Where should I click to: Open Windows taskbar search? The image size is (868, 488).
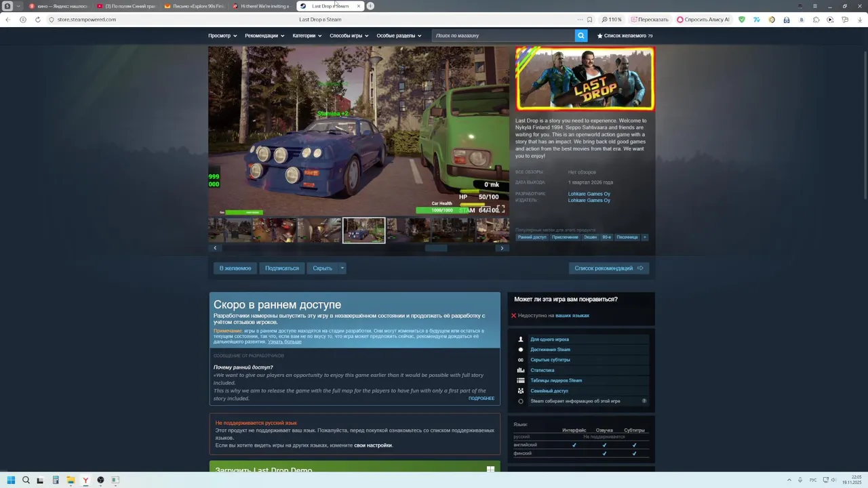[26, 480]
